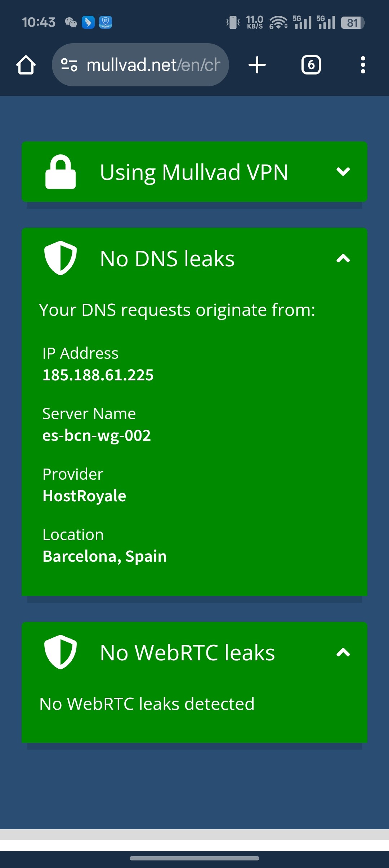The width and height of the screenshot is (389, 868).
Task: Tap the Wi-Fi icon in status bar
Action: pyautogui.click(x=278, y=23)
